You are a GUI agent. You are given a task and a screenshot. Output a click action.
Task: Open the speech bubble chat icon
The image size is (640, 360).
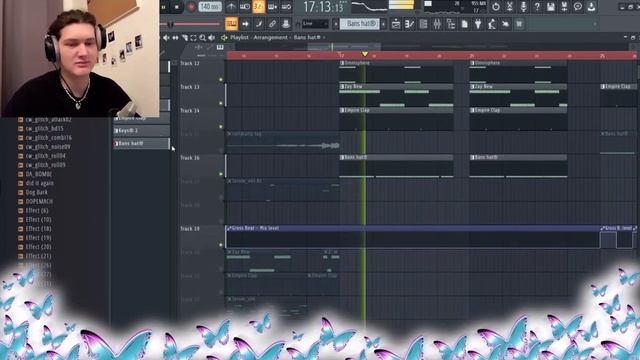(578, 7)
